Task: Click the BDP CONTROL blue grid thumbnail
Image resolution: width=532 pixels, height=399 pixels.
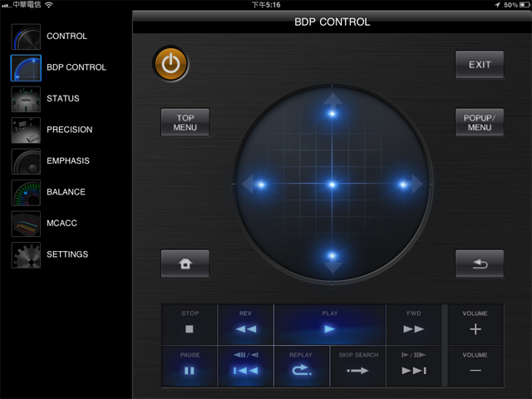Action: point(26,68)
